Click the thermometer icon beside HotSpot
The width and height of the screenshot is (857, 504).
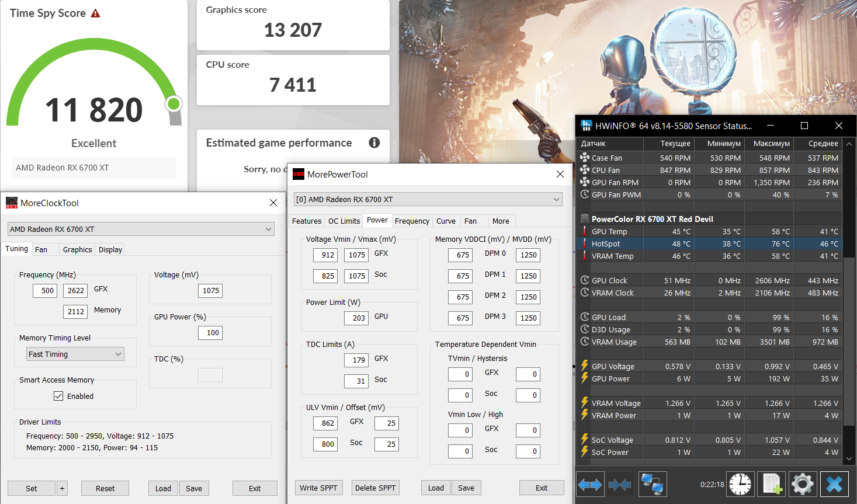[x=585, y=244]
